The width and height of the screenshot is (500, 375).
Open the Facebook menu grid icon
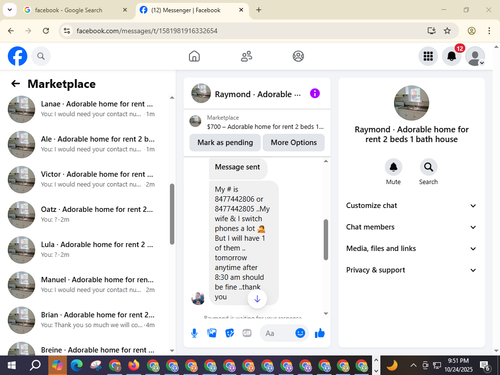(428, 56)
